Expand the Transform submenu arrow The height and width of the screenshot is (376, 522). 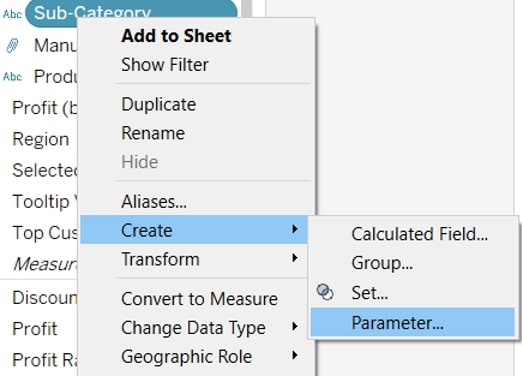pyautogui.click(x=295, y=258)
